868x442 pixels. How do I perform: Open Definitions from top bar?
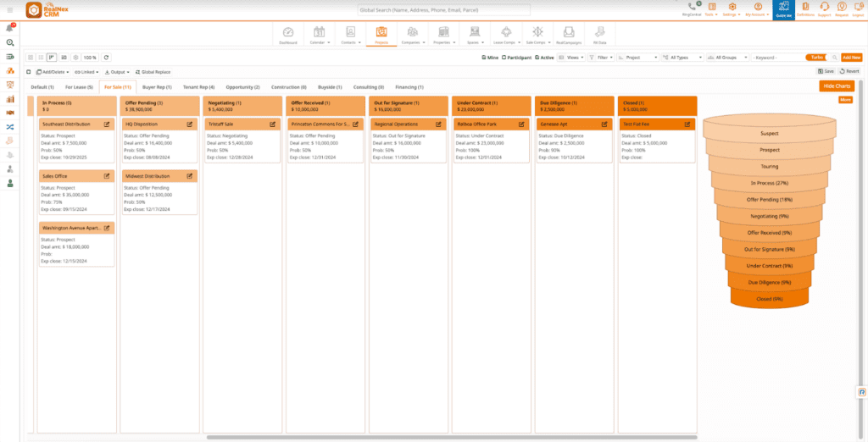pyautogui.click(x=805, y=8)
